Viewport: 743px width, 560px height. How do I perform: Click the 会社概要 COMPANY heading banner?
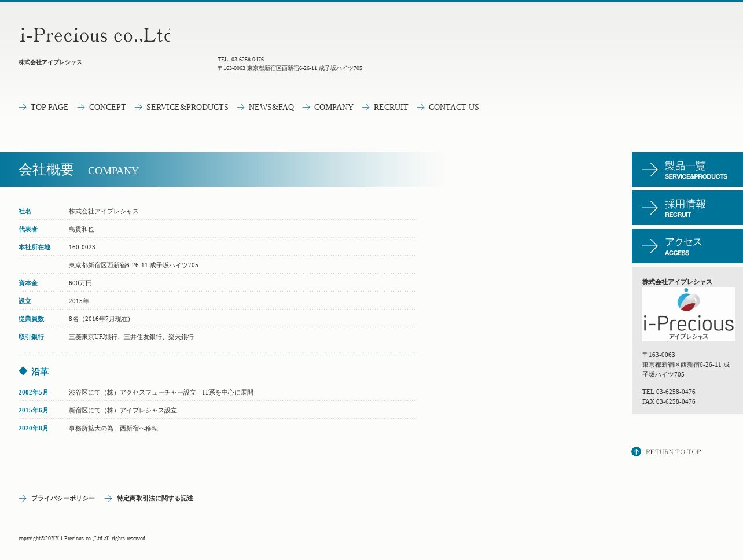click(223, 170)
